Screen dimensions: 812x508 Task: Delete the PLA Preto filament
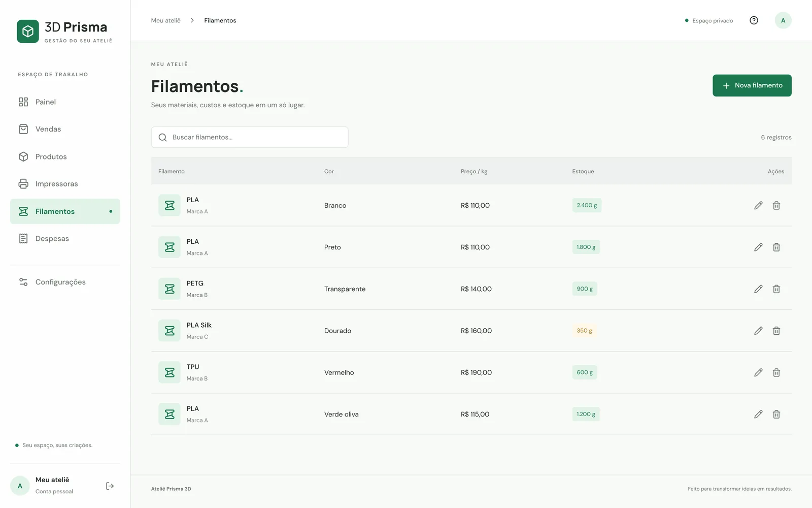point(776,247)
